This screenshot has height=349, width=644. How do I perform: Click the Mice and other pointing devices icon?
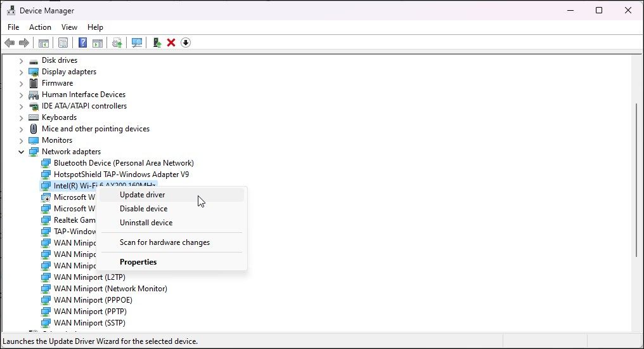pos(33,129)
